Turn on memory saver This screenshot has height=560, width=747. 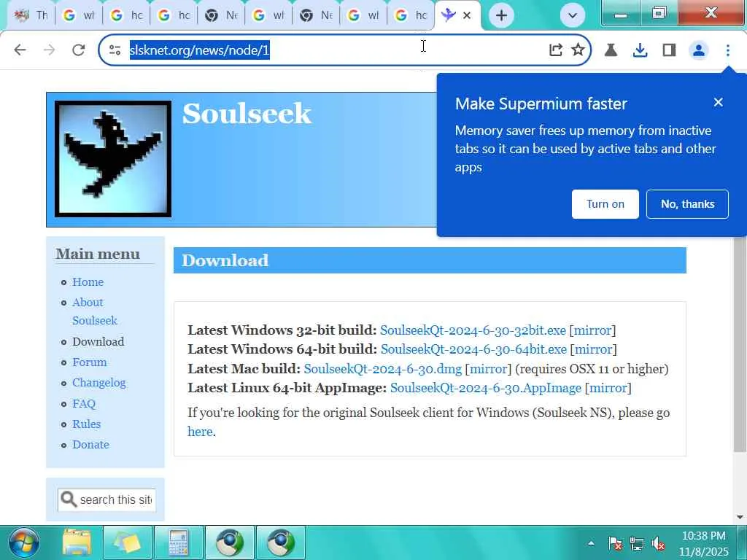[605, 204]
